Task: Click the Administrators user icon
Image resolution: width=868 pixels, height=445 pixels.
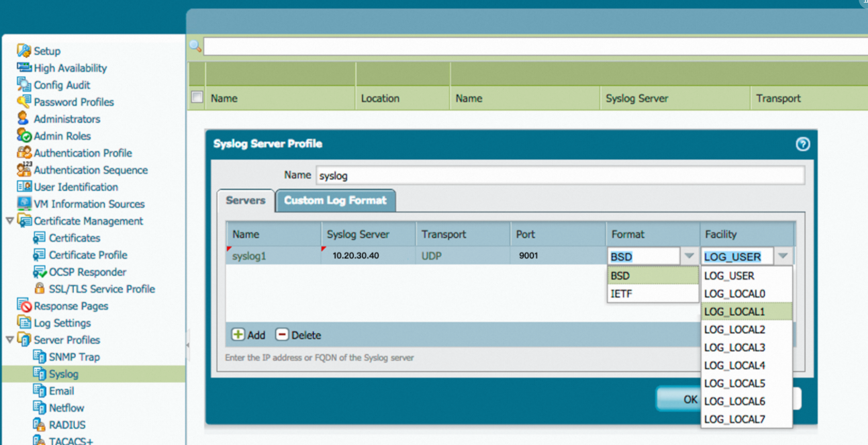Action: [x=23, y=118]
